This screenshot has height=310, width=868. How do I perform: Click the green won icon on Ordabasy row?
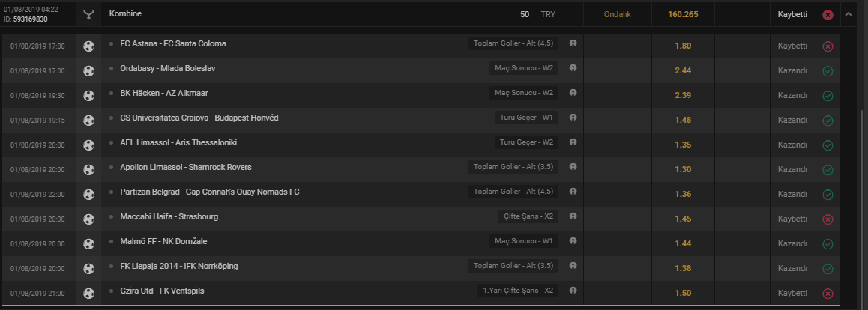point(828,71)
